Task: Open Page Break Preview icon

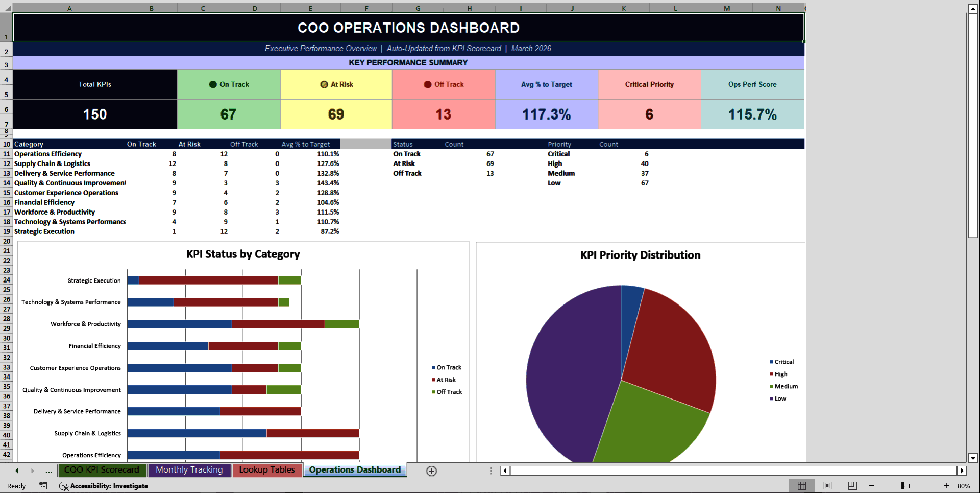Action: click(852, 486)
